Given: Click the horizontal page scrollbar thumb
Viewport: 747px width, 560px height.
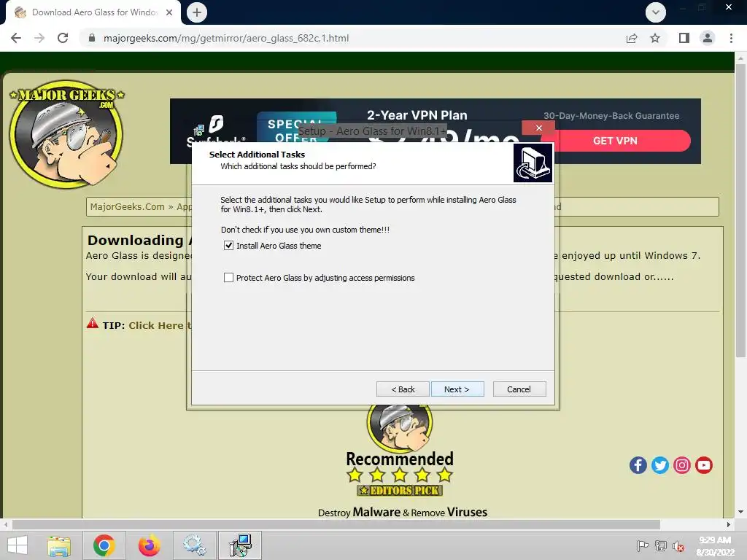Looking at the screenshot, I should coord(336,524).
